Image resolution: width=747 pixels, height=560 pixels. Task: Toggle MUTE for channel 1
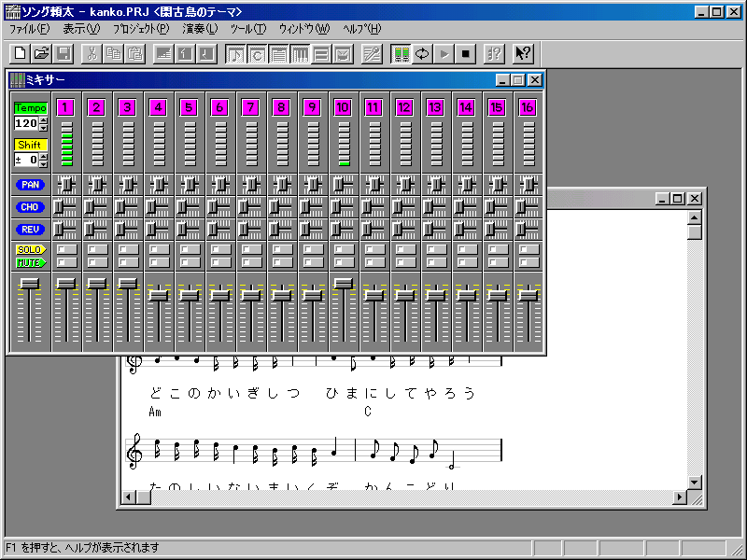pos(66,262)
